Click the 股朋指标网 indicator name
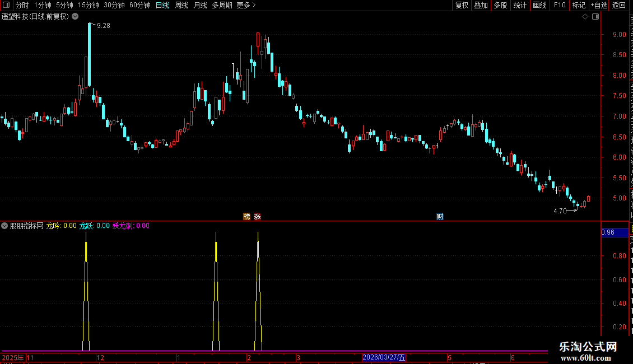The image size is (633, 364). coord(27,226)
